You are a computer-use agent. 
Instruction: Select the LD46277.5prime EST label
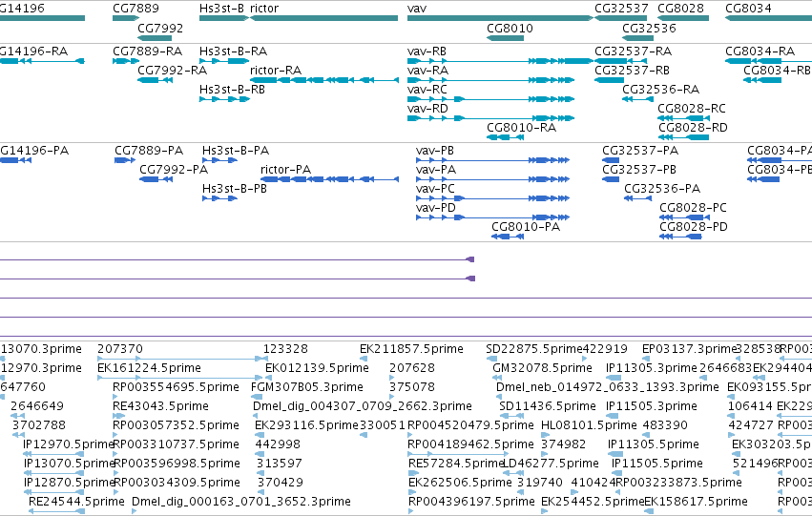click(551, 464)
